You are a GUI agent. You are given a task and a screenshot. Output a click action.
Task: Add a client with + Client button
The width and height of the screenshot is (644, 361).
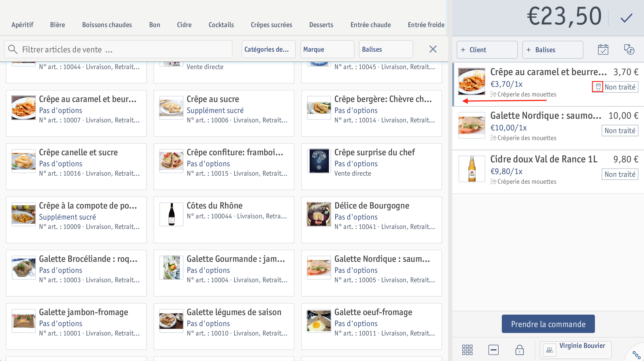tap(487, 50)
